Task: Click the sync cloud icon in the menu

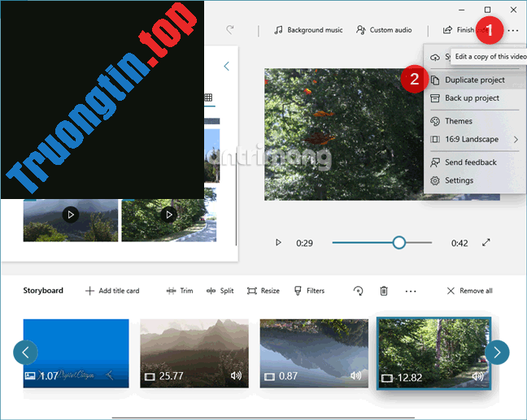Action: 435,57
